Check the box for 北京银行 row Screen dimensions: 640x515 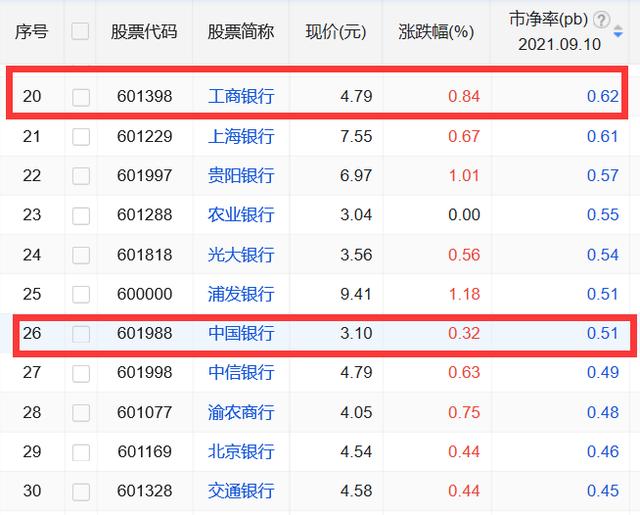click(x=81, y=452)
